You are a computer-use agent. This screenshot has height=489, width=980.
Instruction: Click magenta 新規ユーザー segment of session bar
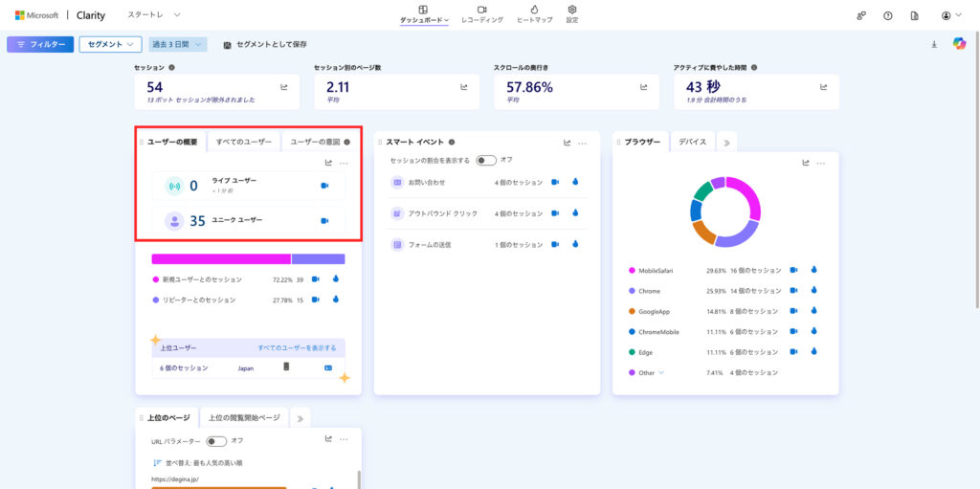[220, 258]
